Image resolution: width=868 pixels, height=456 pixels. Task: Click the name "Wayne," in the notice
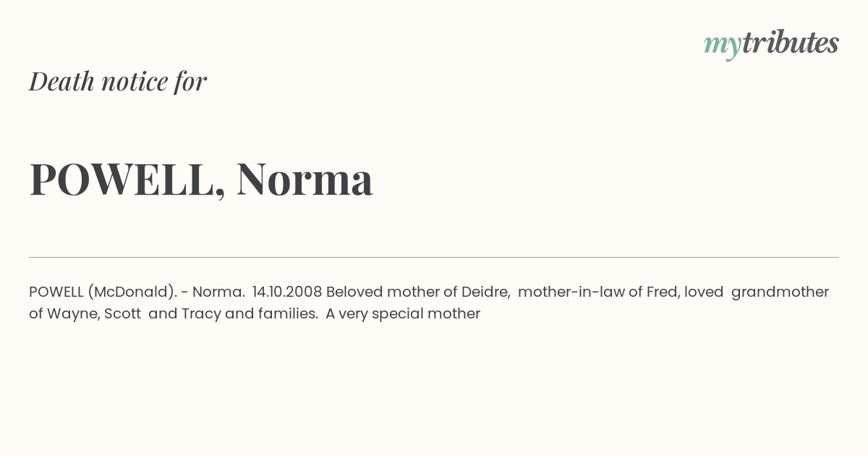(76, 314)
